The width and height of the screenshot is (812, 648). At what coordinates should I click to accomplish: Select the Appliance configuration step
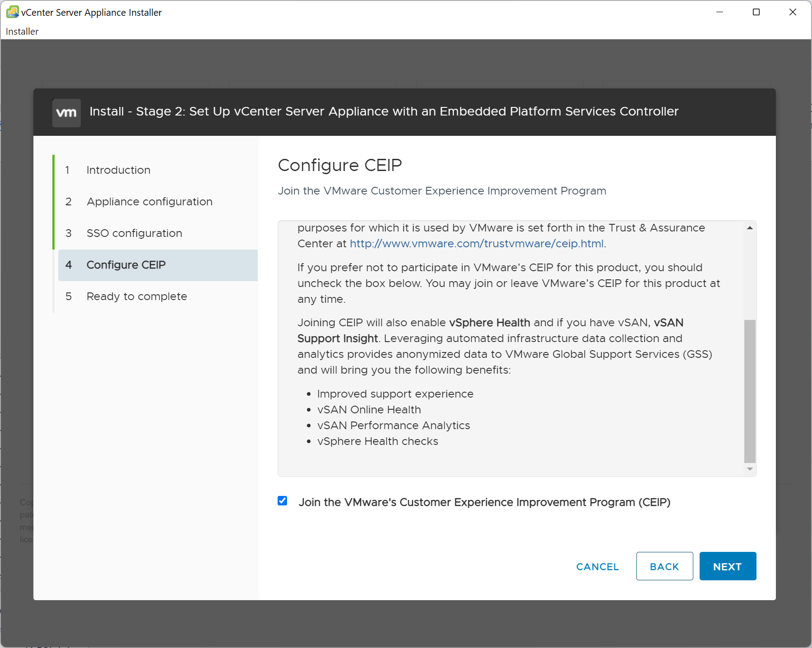coord(149,202)
